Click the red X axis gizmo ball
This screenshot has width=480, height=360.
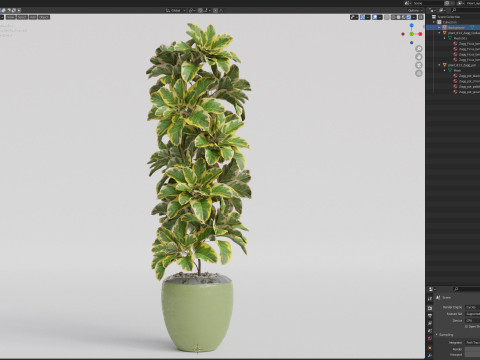(420, 34)
